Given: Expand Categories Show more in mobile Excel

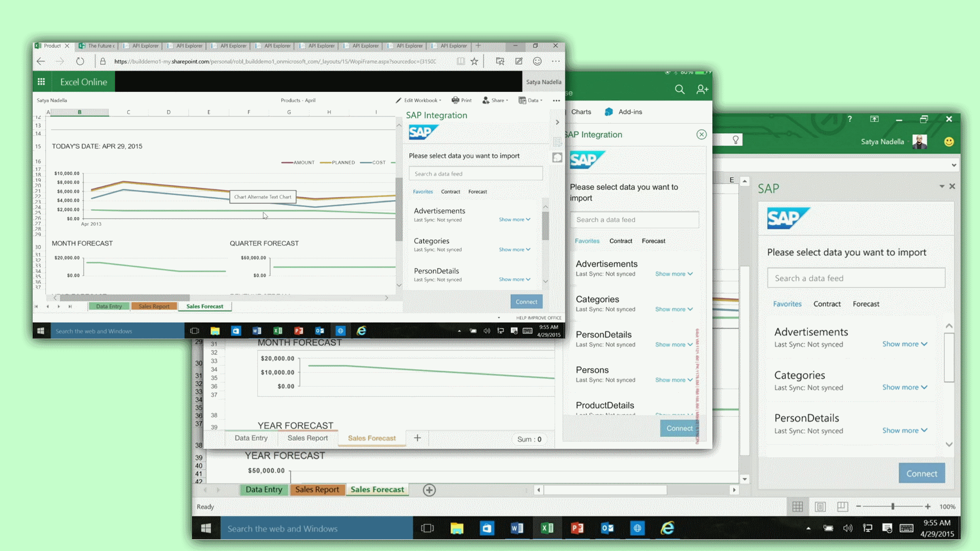Looking at the screenshot, I should (674, 309).
